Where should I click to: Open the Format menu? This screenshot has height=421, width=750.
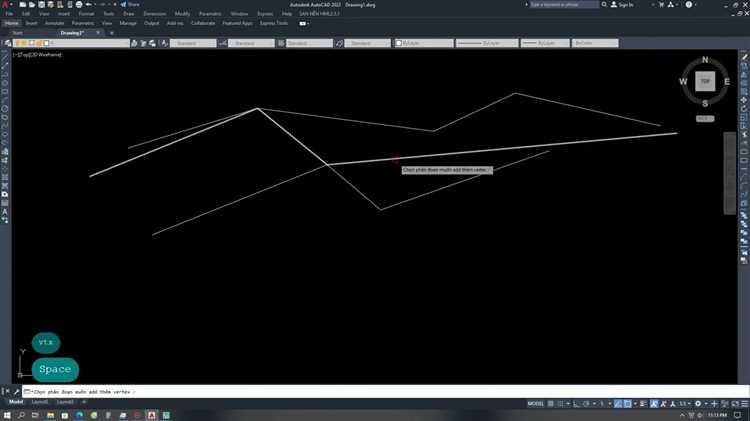click(86, 14)
